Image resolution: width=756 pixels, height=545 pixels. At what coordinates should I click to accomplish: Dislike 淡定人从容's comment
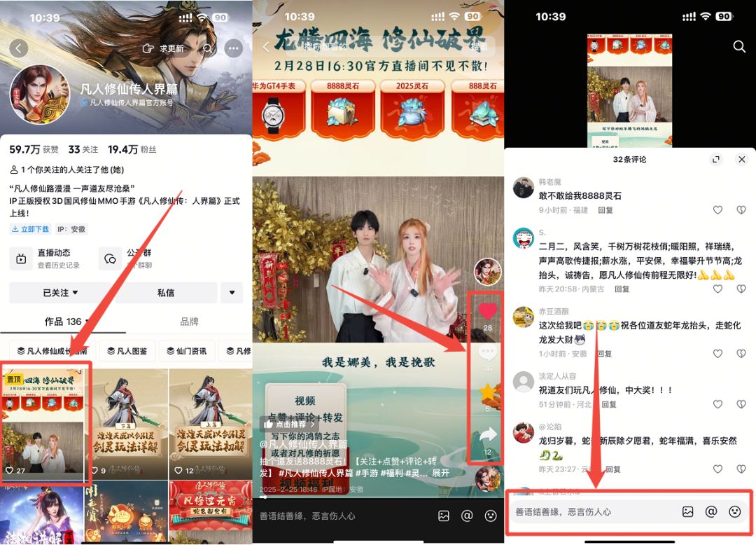(741, 404)
